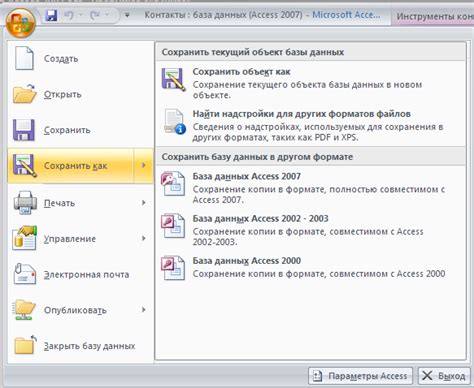
Task: Open the Параметры Access button
Action: pos(361,376)
